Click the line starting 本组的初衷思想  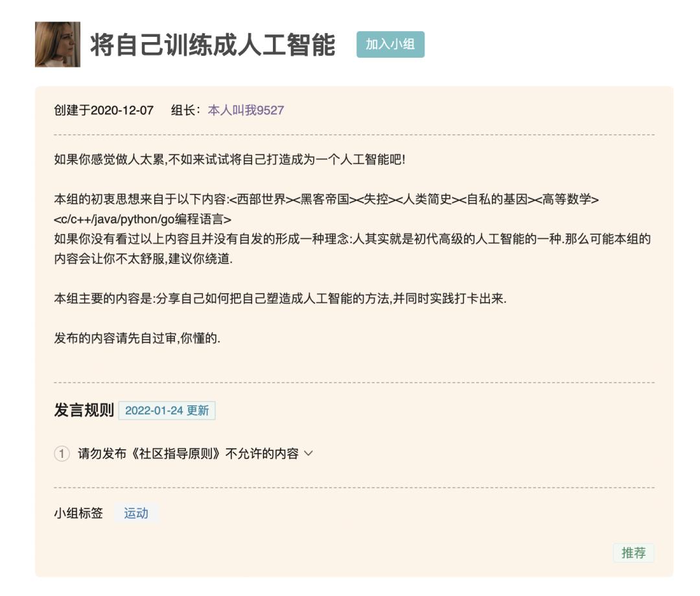coord(326,200)
